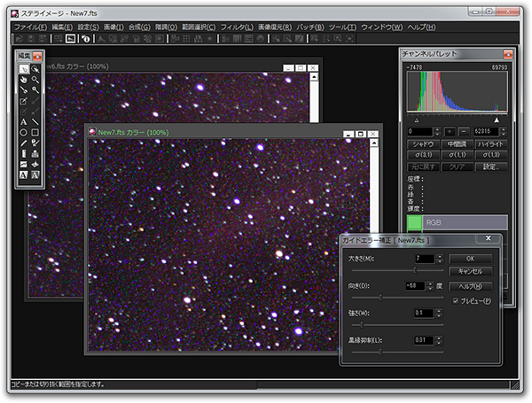The height and width of the screenshot is (403, 532).
Task: Click the 黒縁抑制(L) value field
Action: (x=423, y=340)
